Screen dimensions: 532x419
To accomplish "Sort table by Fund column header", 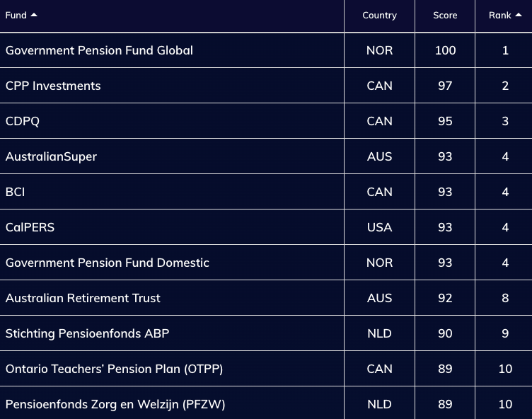I will click(16, 15).
